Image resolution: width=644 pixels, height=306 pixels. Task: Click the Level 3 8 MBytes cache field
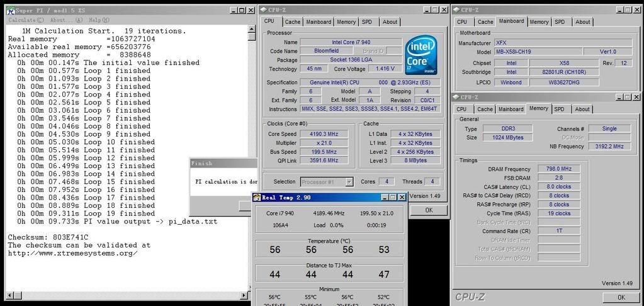(x=415, y=161)
